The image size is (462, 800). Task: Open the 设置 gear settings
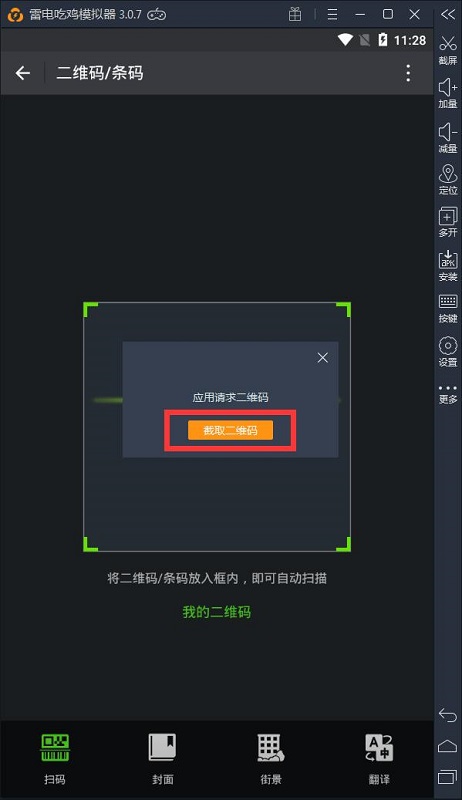pyautogui.click(x=448, y=352)
